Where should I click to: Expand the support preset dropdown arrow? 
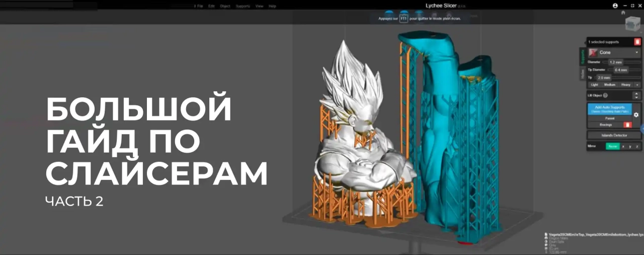click(637, 85)
